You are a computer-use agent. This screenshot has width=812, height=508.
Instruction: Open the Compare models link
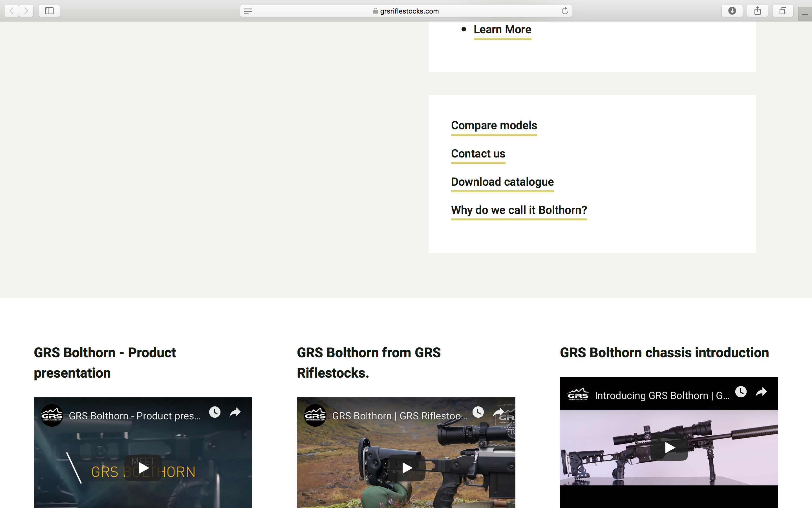tap(494, 126)
